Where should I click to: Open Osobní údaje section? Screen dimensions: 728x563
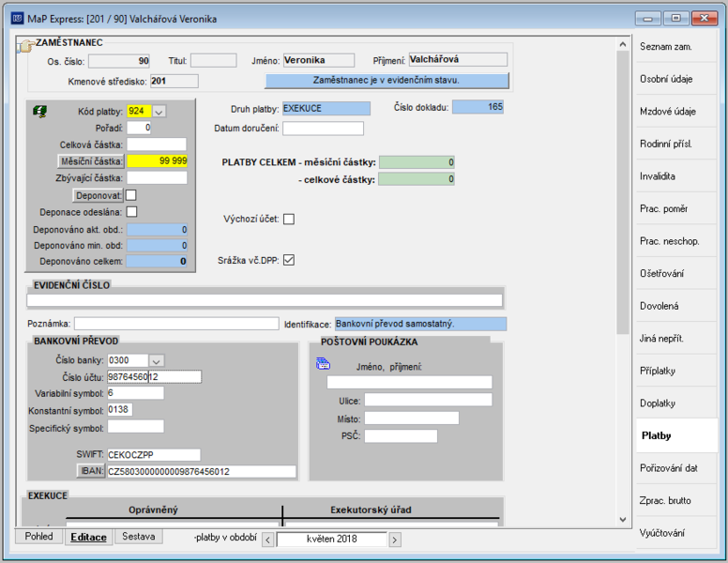[676, 79]
